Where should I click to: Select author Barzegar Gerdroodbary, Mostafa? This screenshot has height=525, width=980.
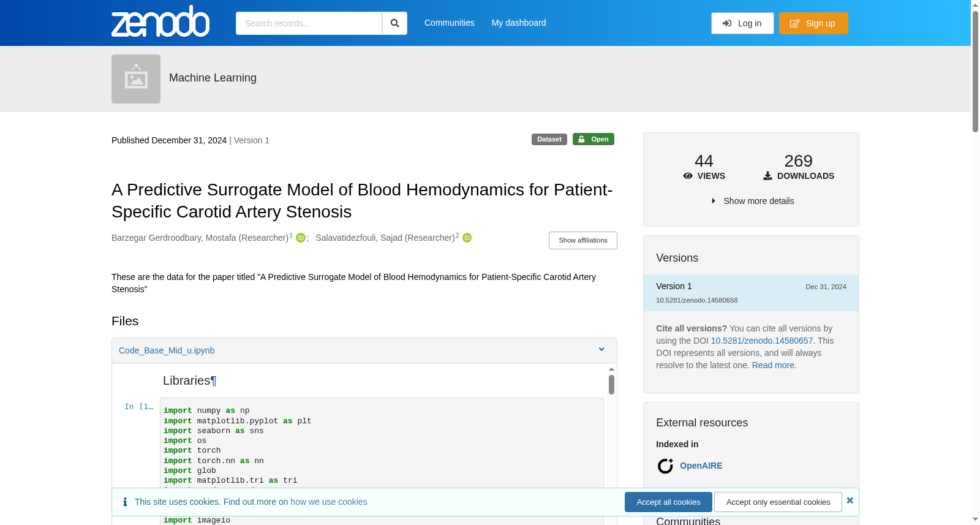[200, 238]
